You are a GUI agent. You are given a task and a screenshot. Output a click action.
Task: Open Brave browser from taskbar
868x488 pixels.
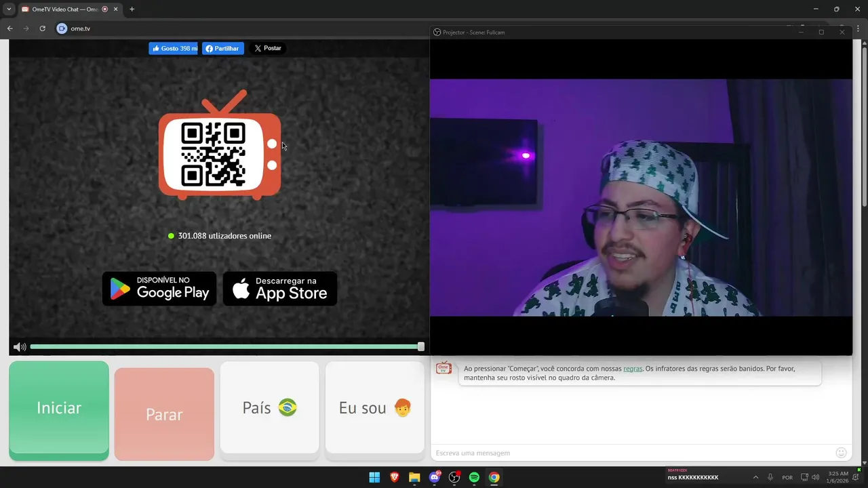coord(395,477)
